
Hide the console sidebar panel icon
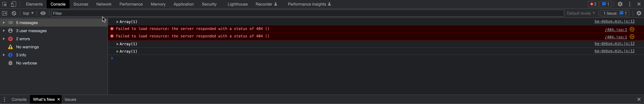coord(5,13)
